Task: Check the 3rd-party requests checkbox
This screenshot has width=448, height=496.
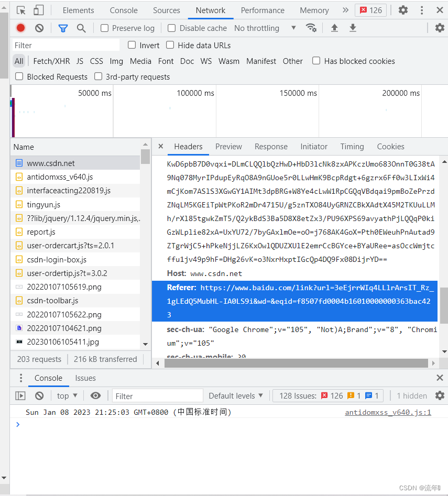Action: coord(99,76)
